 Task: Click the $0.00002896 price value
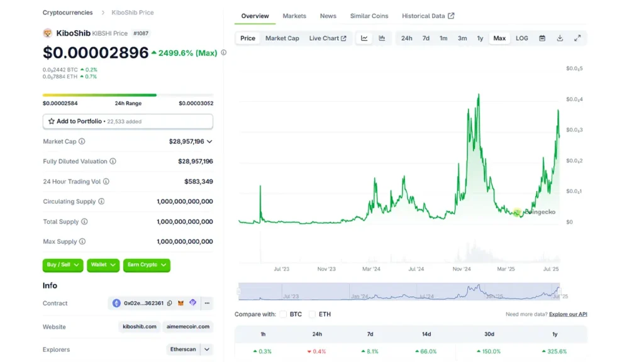pyautogui.click(x=96, y=53)
